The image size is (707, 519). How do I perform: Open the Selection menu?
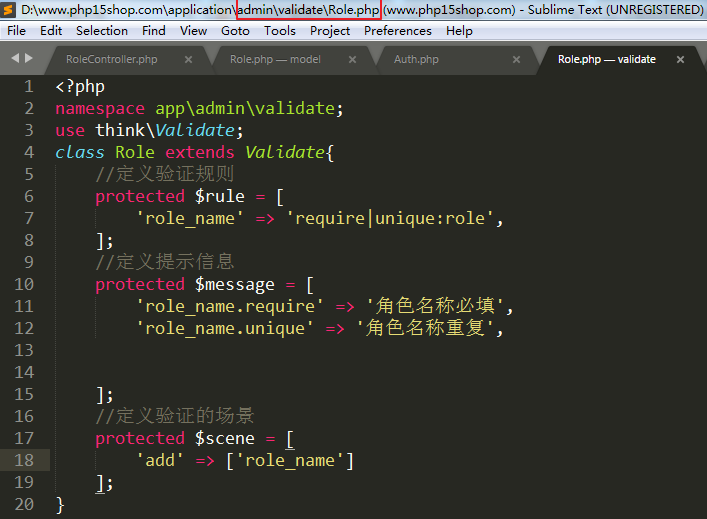tap(102, 31)
